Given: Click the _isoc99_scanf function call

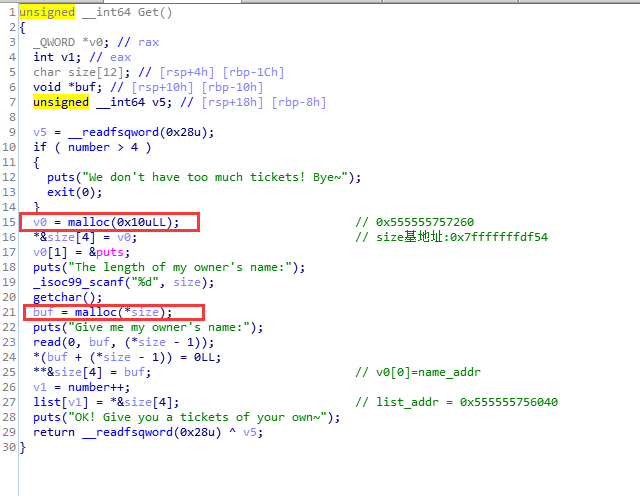Looking at the screenshot, I should [78, 282].
